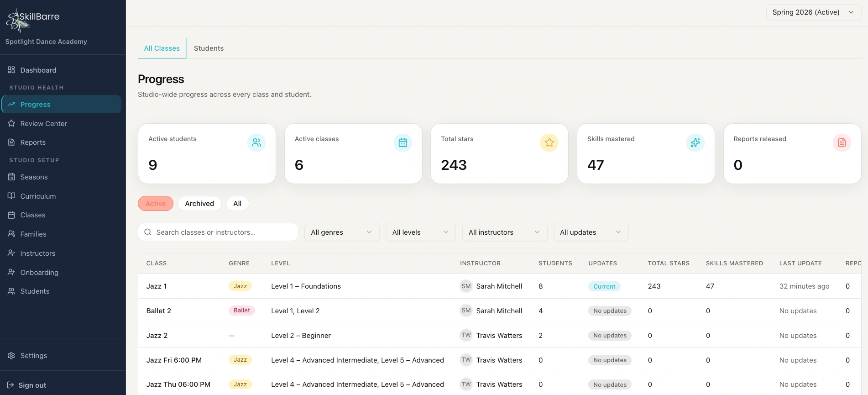This screenshot has height=395, width=868.
Task: Click the Curriculum book icon
Action: coord(11,196)
